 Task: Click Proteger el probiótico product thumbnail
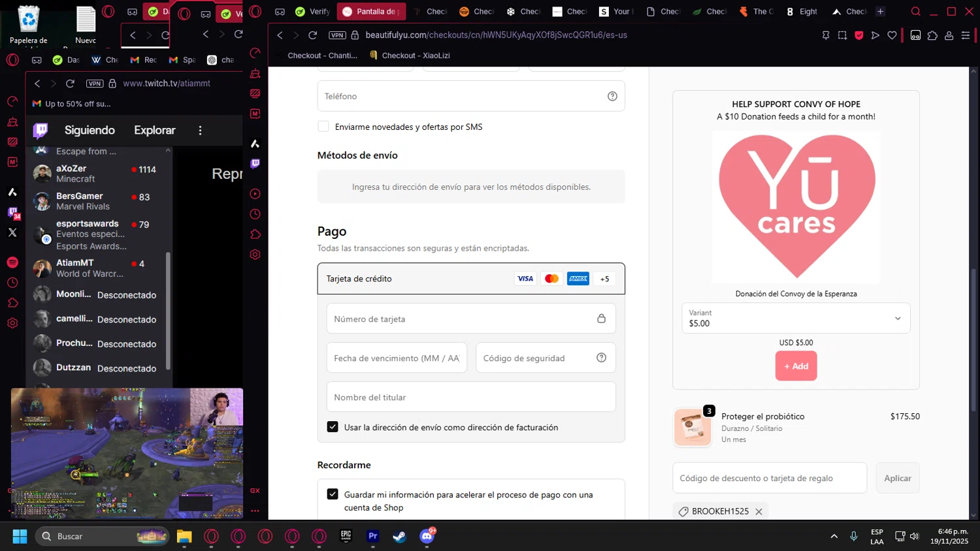[x=693, y=428]
